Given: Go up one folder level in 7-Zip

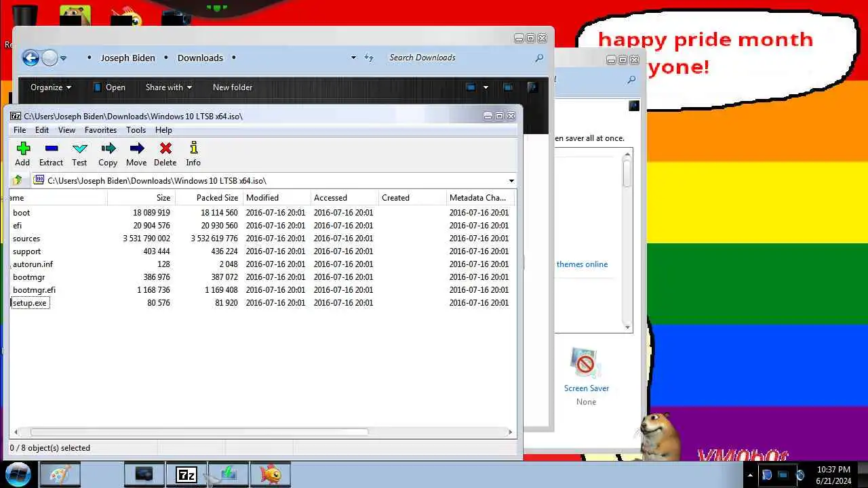Looking at the screenshot, I should click(18, 180).
